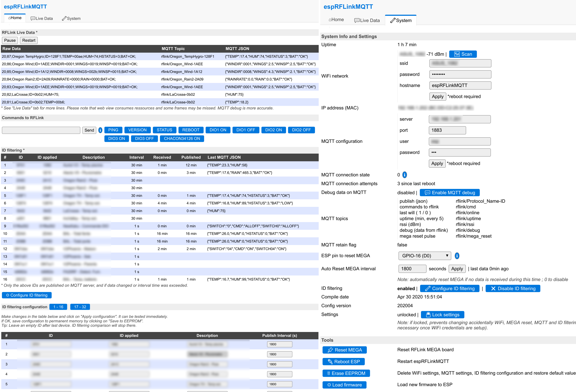Viewport: 576px width, 392px height.
Task: Click info icon next to GPIO-16 dropdown
Action: pos(457,256)
